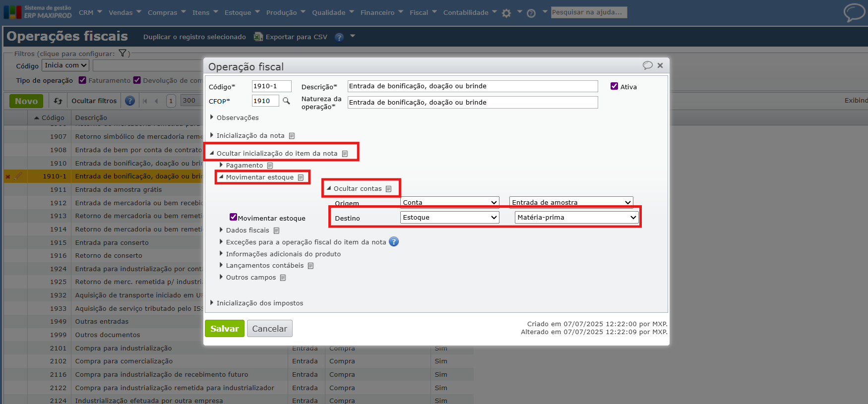Image resolution: width=868 pixels, height=404 pixels.
Task: Click the Cancelar button
Action: tap(270, 329)
